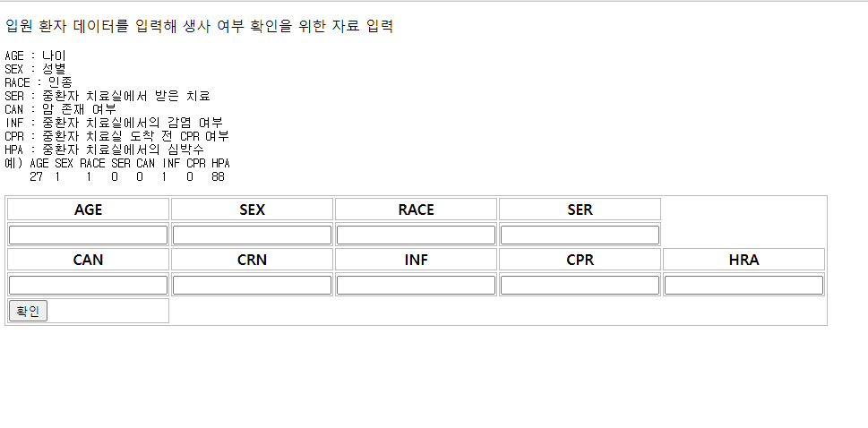Click the example value '27'
Viewport: 868px width, 428px height.
click(x=37, y=177)
